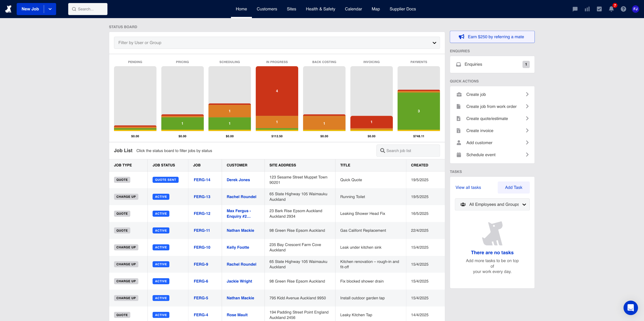Open the help question mark icon
Screen dimensions: 644x321
623,9
